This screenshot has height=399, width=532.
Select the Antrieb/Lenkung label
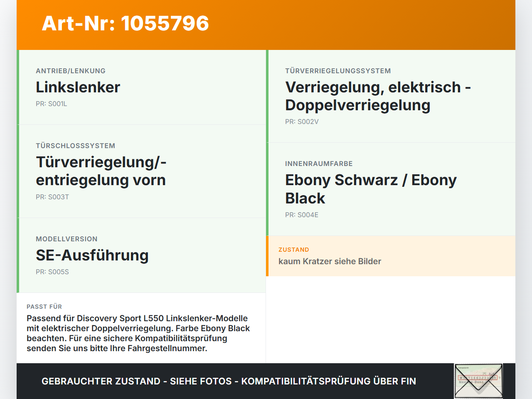coord(71,71)
